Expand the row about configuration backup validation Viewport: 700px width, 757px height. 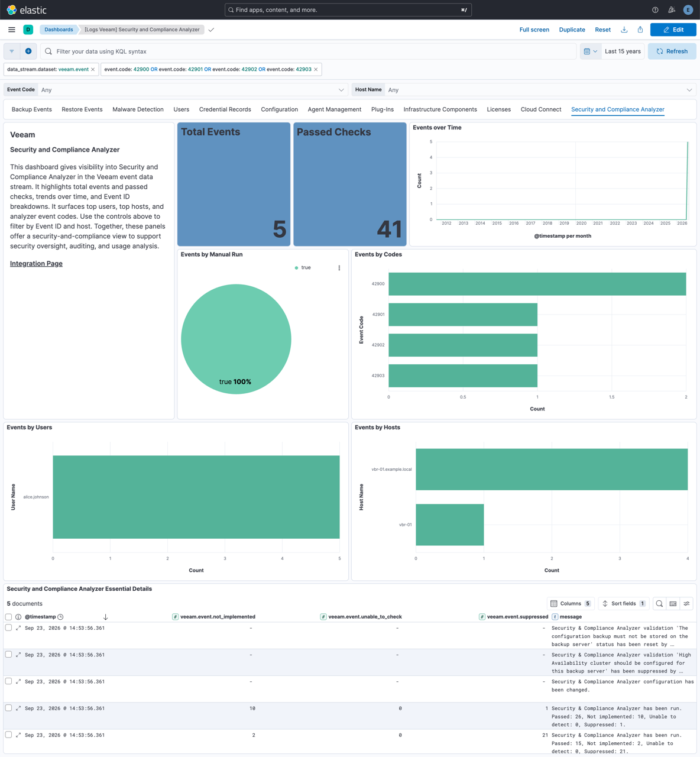[18, 628]
